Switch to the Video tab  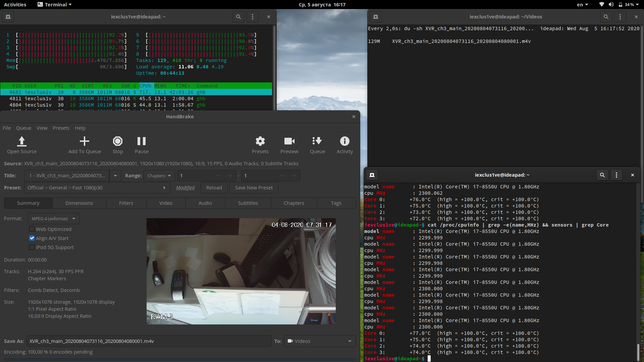pyautogui.click(x=166, y=203)
